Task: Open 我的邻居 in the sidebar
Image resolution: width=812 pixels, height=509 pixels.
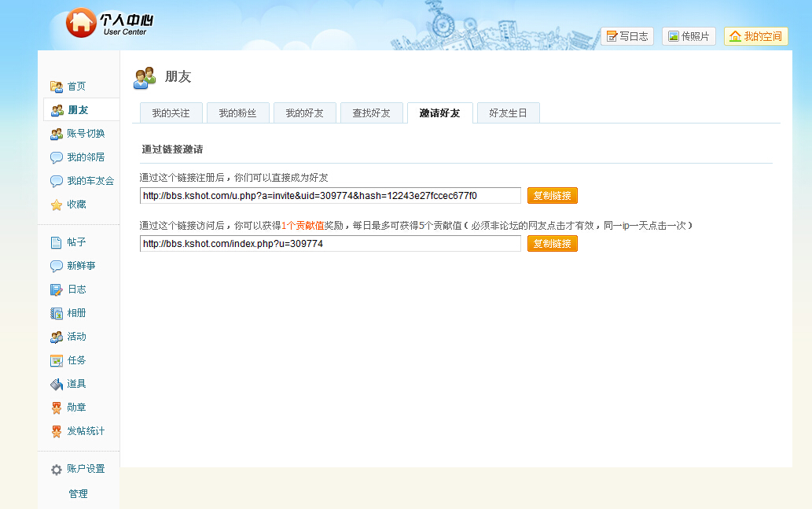Action: tap(86, 157)
